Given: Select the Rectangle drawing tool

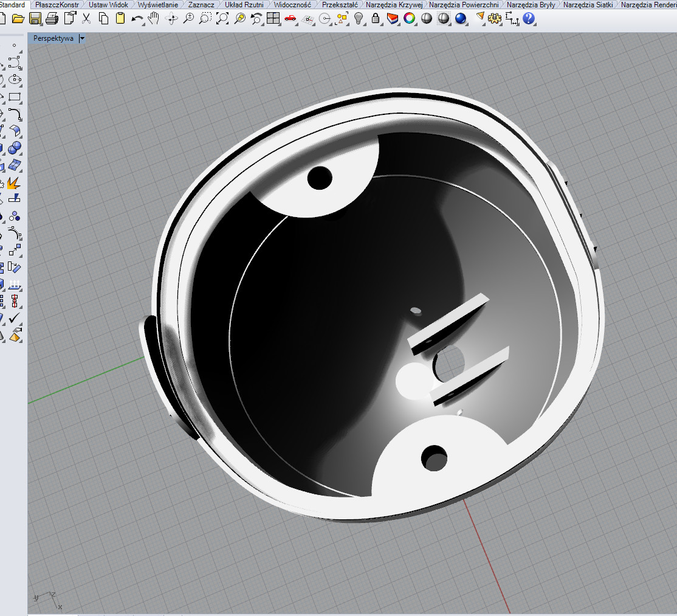Looking at the screenshot, I should [15, 97].
